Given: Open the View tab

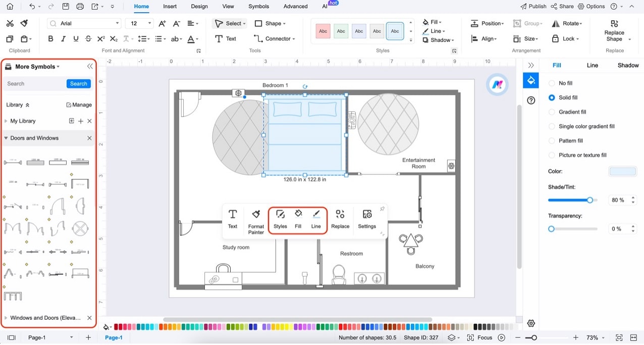Looking at the screenshot, I should click(x=228, y=7).
